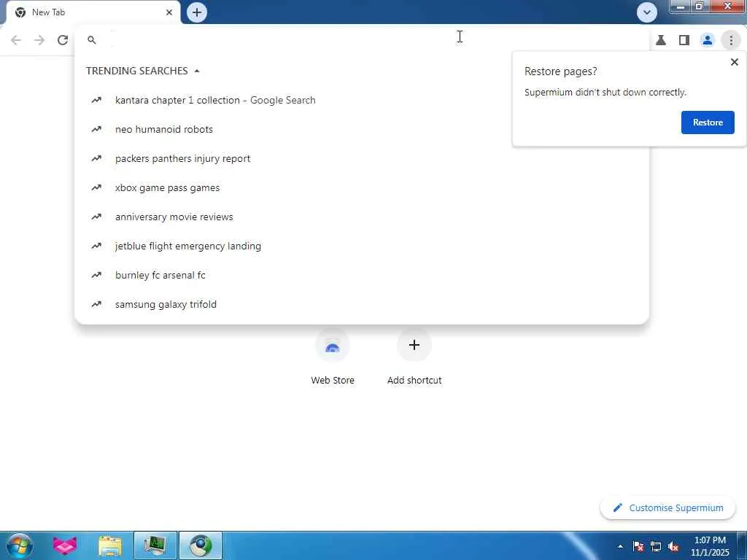Click the back navigation arrow
The image size is (747, 560).
pos(16,40)
